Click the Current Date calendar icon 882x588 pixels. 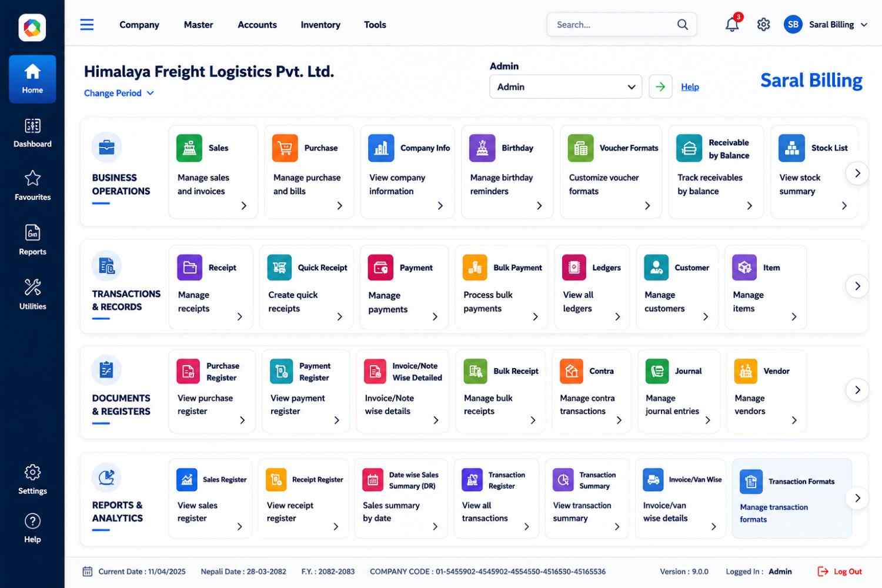[x=88, y=572]
